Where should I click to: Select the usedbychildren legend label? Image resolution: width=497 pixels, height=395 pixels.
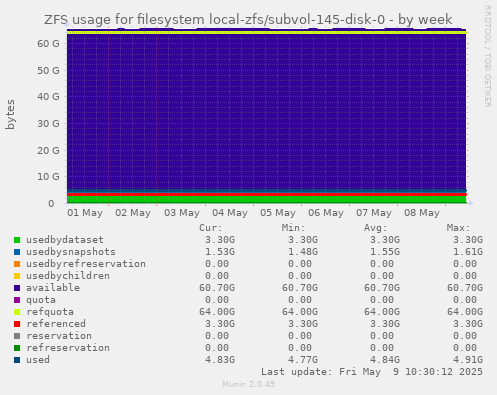[68, 276]
